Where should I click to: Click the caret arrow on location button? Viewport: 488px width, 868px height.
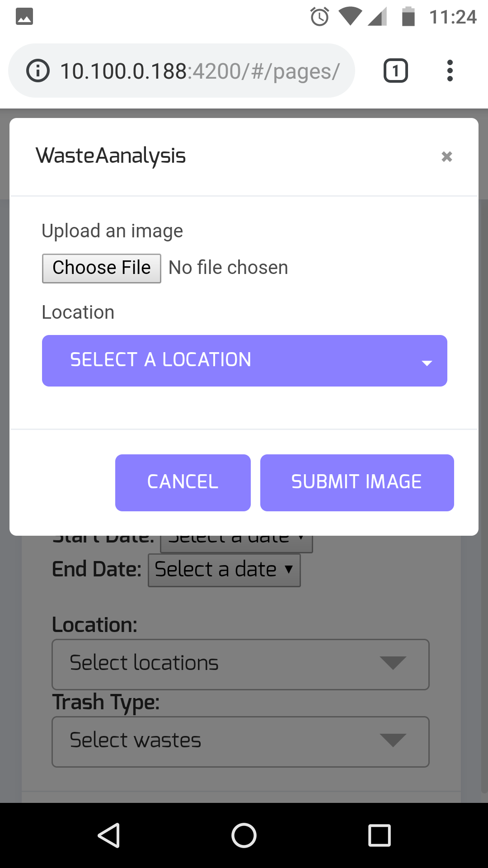pyautogui.click(x=427, y=363)
